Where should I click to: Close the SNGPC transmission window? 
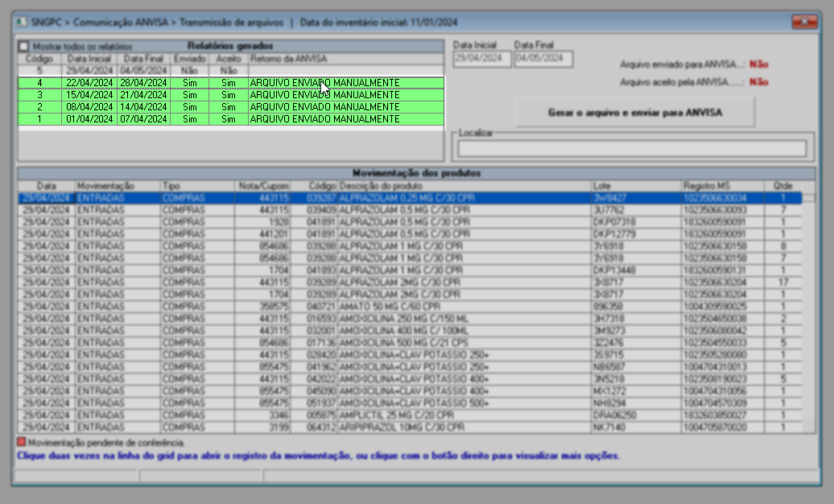804,22
